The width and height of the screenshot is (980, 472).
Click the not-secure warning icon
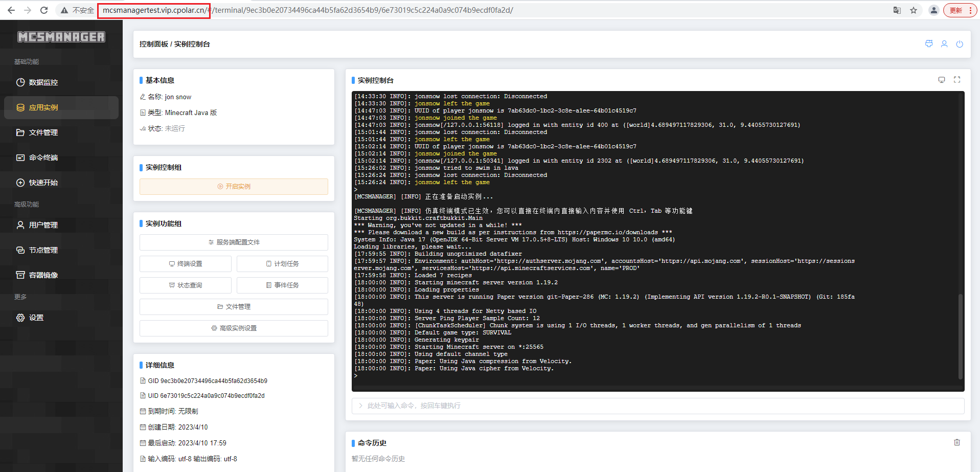64,10
